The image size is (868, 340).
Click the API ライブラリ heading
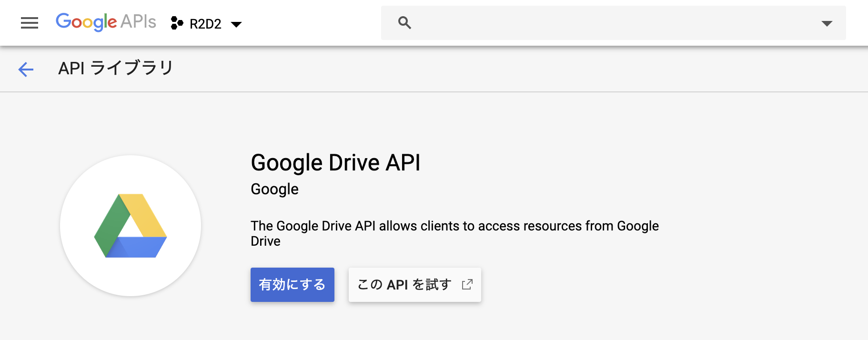click(116, 68)
